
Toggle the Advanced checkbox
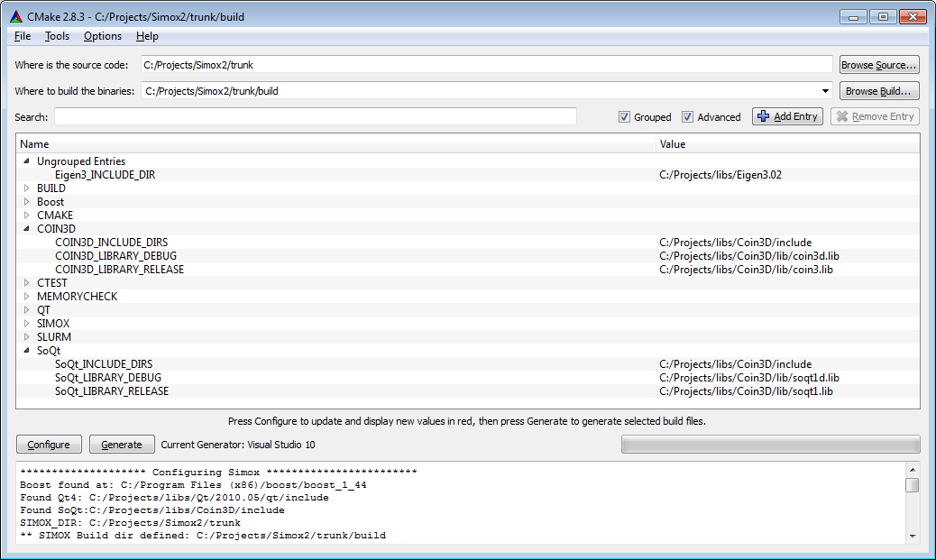coord(688,117)
